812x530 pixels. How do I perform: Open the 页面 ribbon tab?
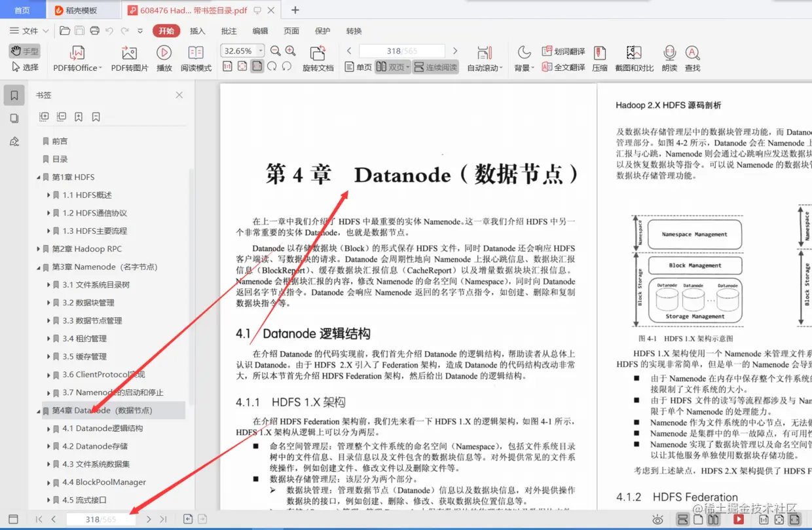(x=291, y=31)
